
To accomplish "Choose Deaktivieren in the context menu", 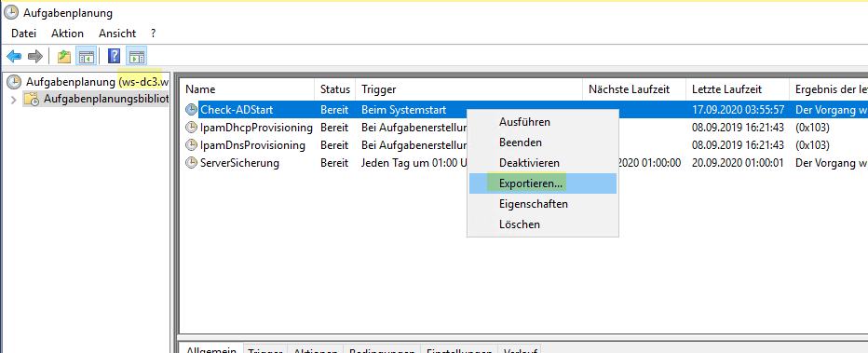I will pyautogui.click(x=542, y=163).
